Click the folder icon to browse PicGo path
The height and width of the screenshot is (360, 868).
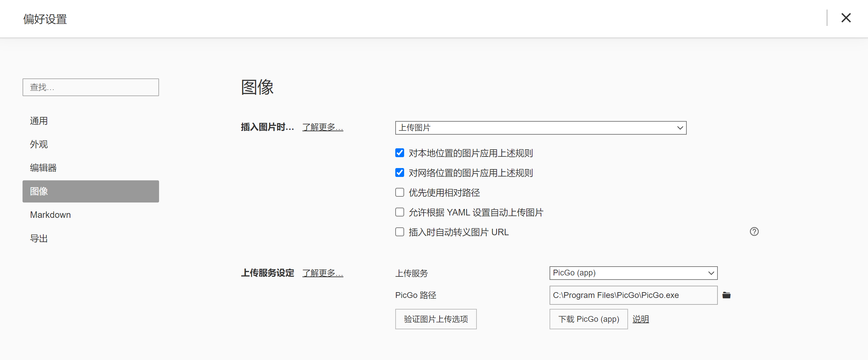pos(726,295)
